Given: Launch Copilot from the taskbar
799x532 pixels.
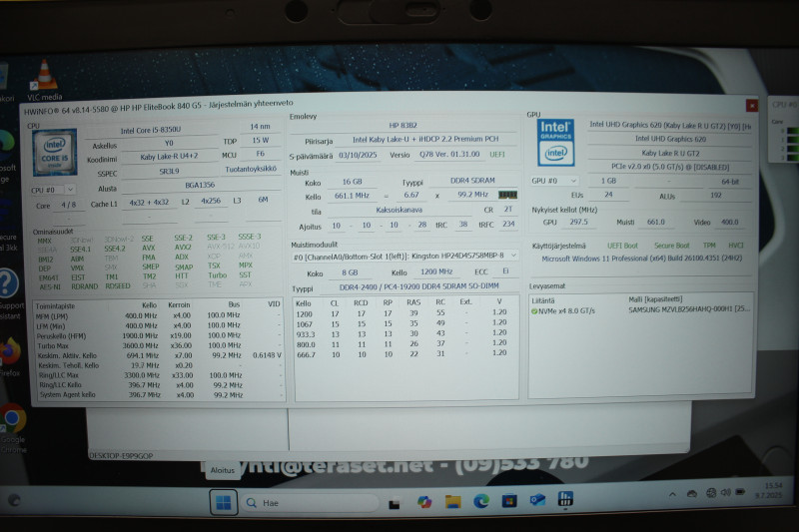Looking at the screenshot, I should pyautogui.click(x=423, y=502).
